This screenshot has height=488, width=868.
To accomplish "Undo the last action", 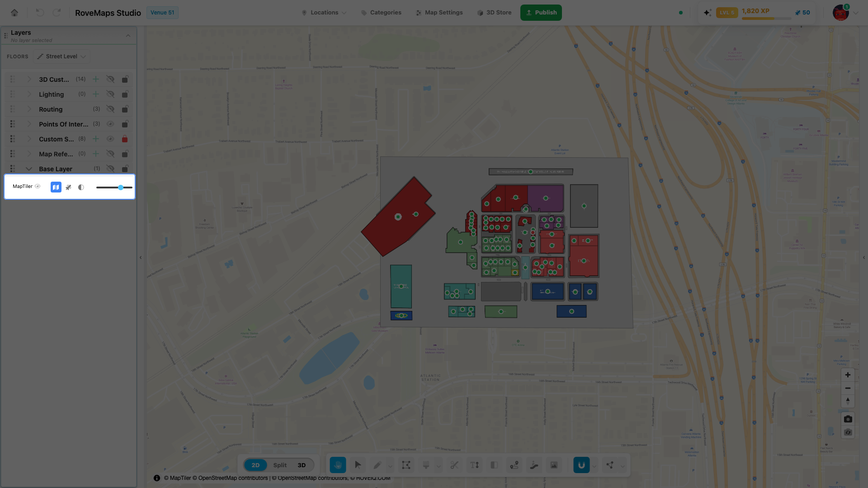I will pos(40,13).
